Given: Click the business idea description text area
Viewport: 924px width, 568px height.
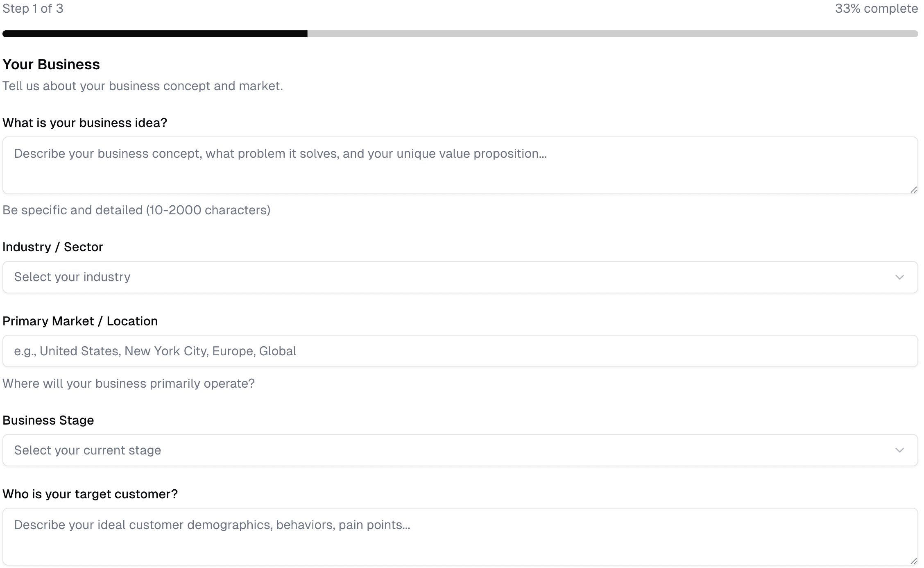Looking at the screenshot, I should (460, 165).
